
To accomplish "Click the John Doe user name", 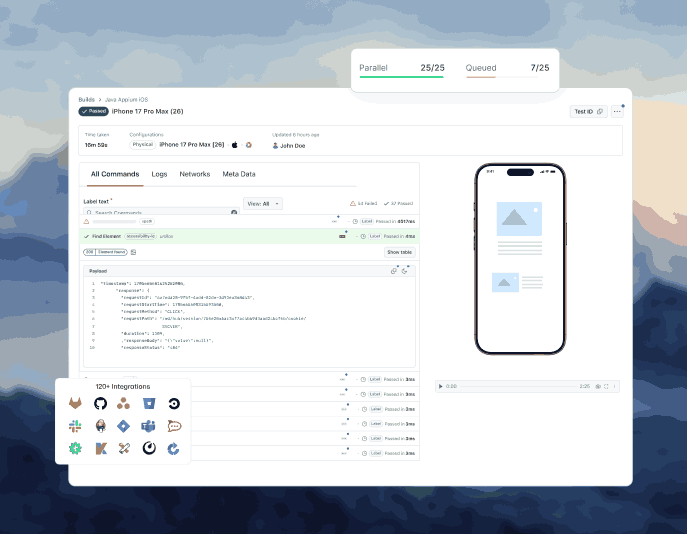I will tap(292, 146).
